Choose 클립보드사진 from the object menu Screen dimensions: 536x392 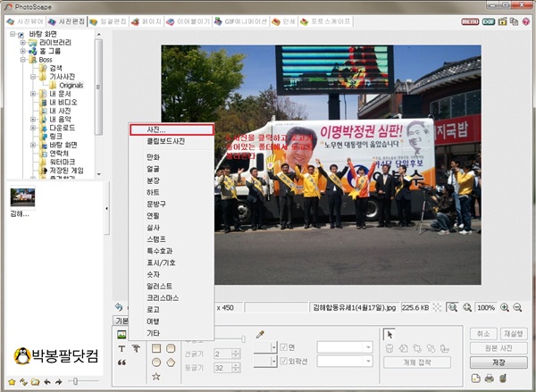165,141
